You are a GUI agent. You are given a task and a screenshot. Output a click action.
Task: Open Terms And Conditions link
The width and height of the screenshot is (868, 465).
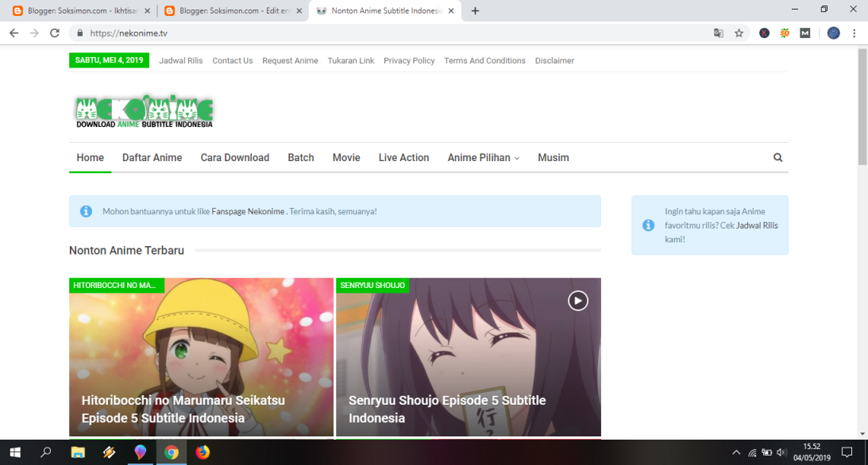pos(485,61)
